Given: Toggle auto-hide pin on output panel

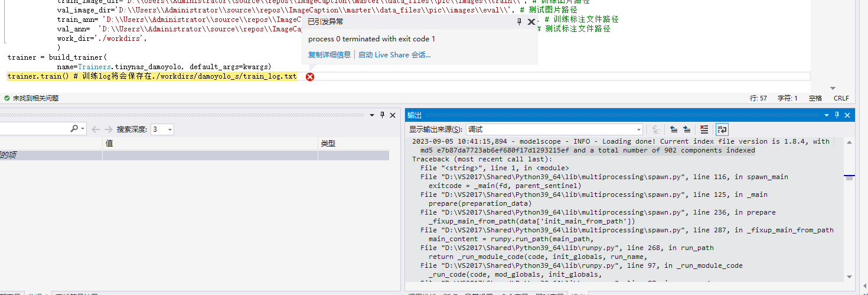Looking at the screenshot, I should [837, 115].
